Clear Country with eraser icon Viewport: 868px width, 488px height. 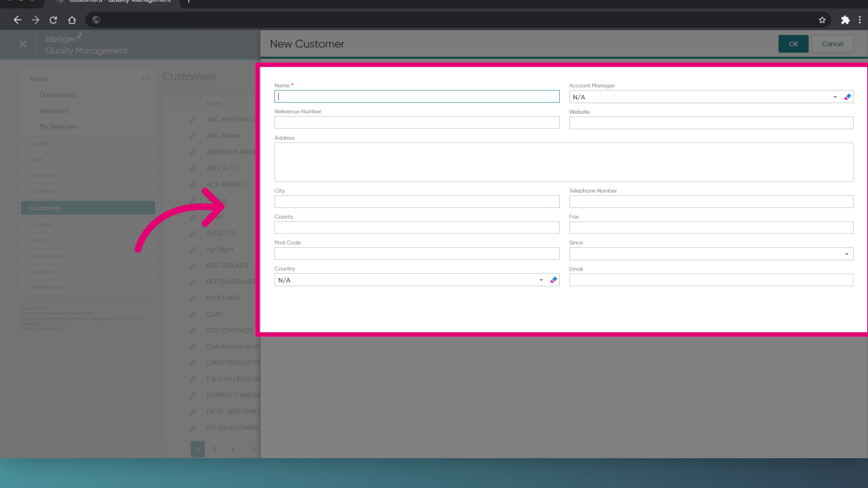[553, 280]
